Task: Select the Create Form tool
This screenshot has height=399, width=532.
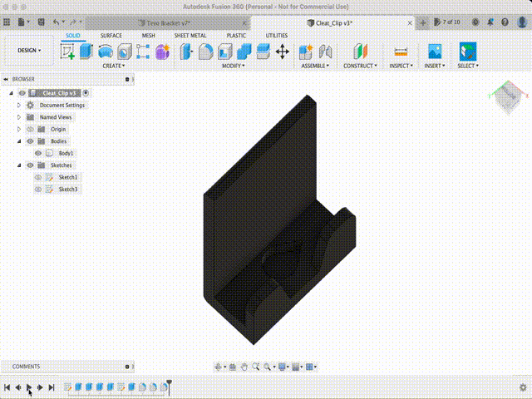Action: pyautogui.click(x=163, y=52)
